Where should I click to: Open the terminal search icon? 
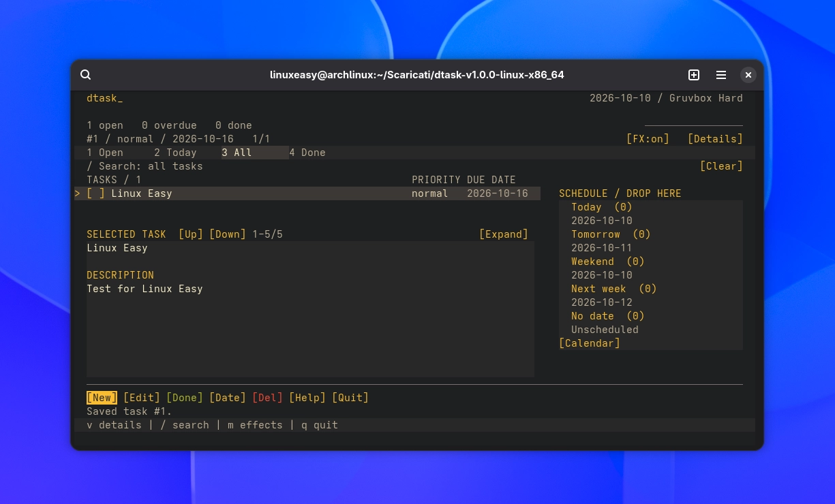click(x=85, y=75)
